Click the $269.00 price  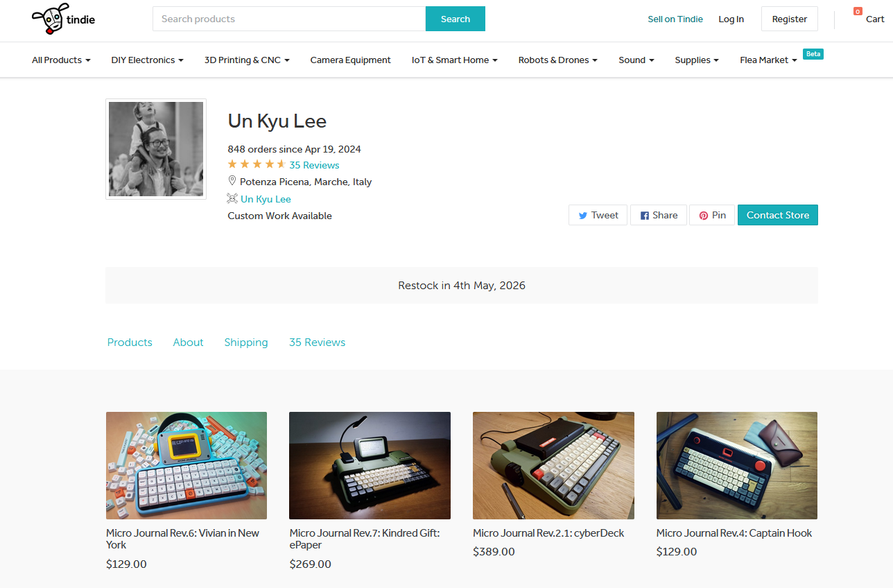click(310, 564)
